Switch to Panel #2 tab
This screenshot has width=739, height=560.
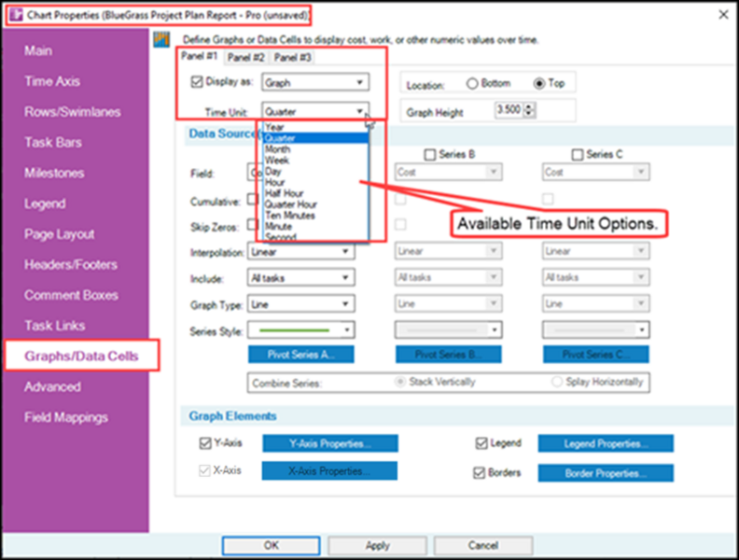[x=245, y=58]
